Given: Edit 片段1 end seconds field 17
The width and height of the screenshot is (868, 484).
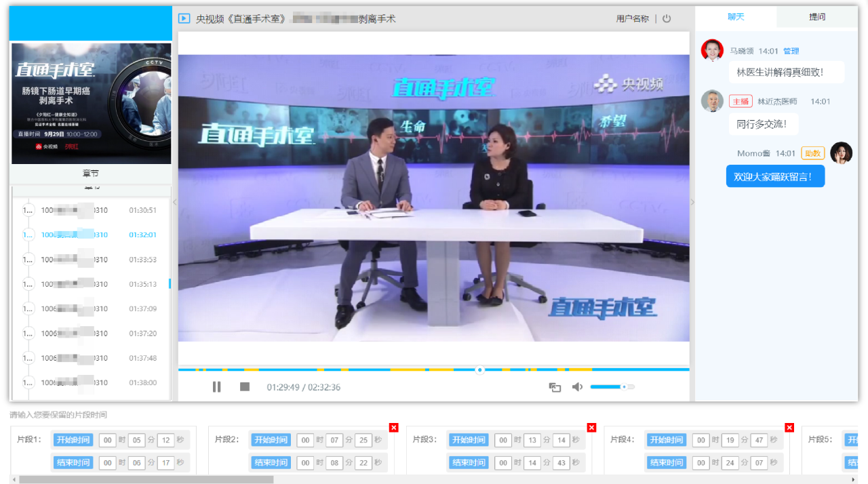Looking at the screenshot, I should point(166,462).
